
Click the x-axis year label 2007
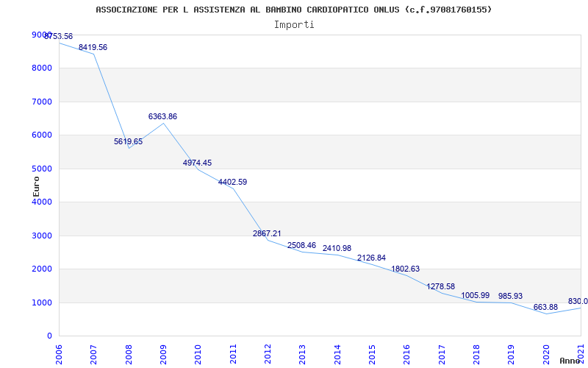pos(94,354)
